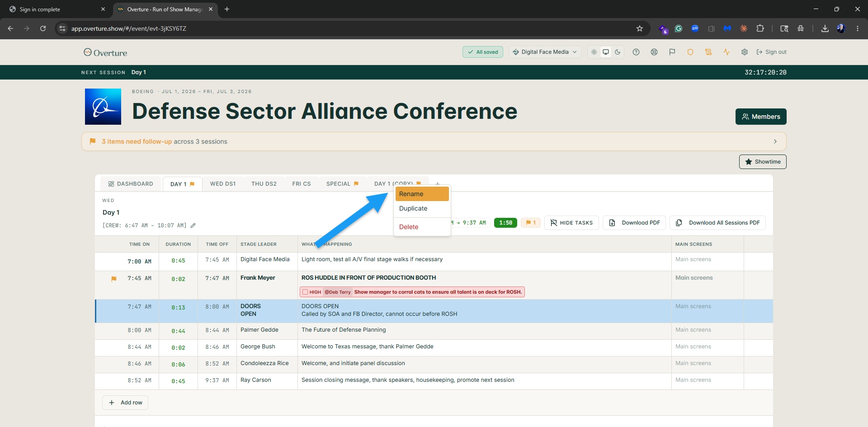Screen dimensions: 868x427
Task: Download All Sessions PDF
Action: point(717,223)
